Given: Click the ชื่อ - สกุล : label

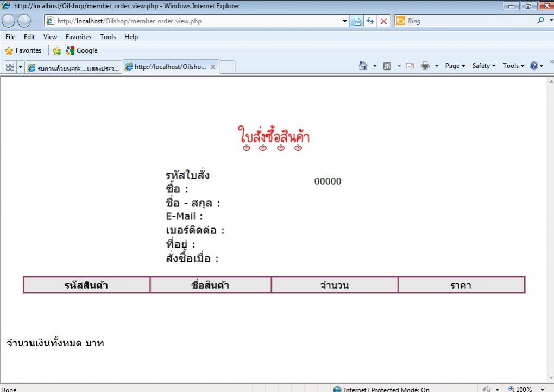Looking at the screenshot, I should tap(193, 203).
